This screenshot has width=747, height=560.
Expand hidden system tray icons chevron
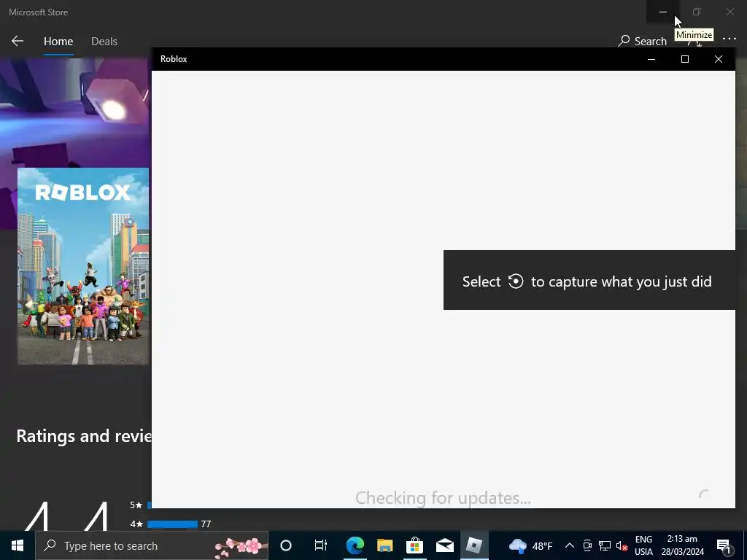pos(569,545)
